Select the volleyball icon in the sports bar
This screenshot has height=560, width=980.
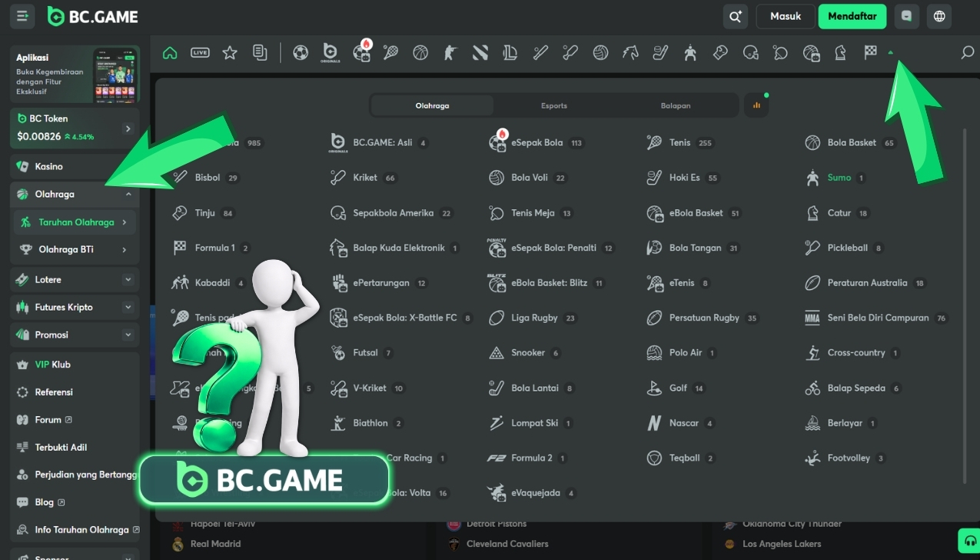pyautogui.click(x=600, y=53)
